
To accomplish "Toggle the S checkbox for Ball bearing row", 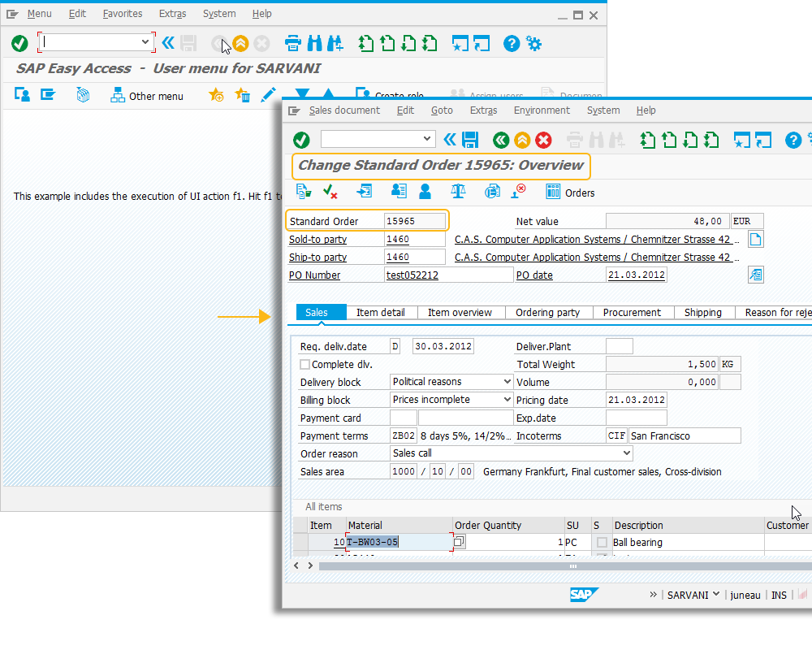I will 602,542.
